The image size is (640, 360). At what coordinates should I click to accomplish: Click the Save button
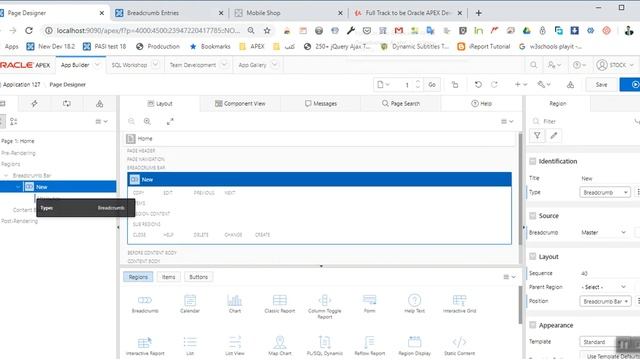(601, 84)
